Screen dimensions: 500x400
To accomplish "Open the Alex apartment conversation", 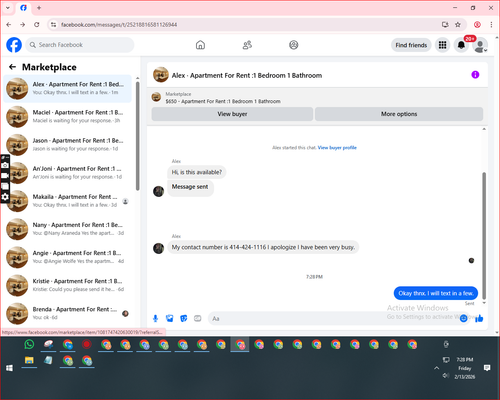I will pos(68,88).
